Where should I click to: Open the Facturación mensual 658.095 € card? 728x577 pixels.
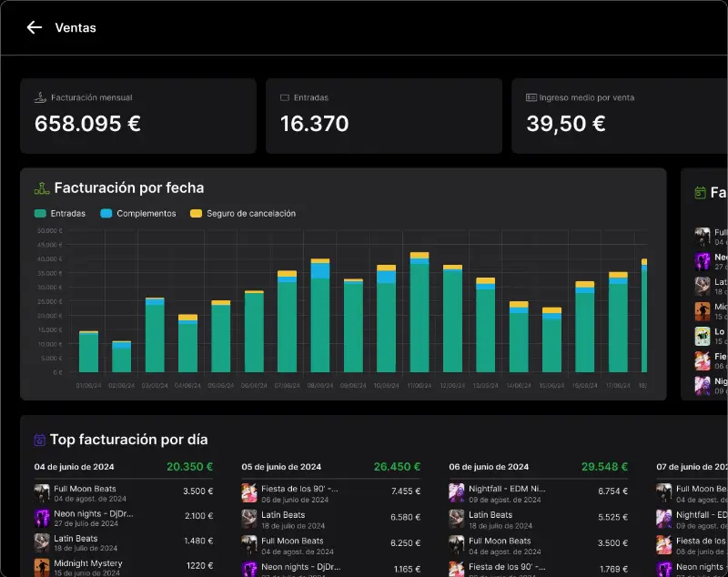(138, 116)
